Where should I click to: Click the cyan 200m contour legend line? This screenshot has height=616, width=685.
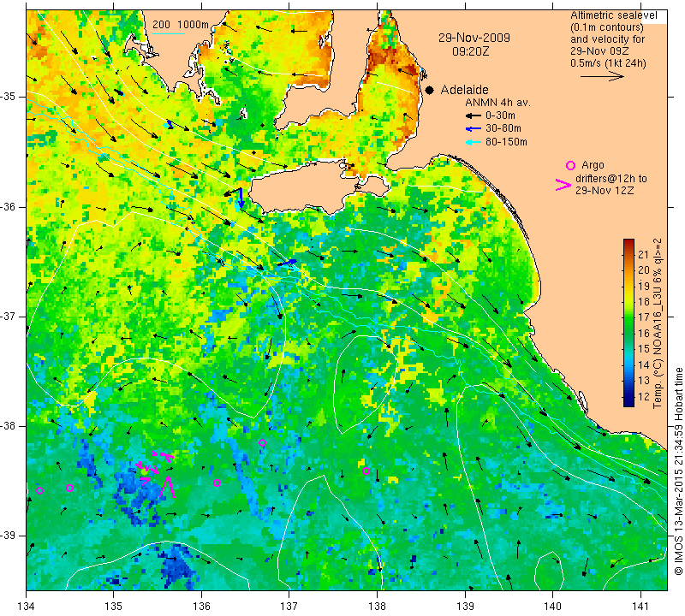point(168,33)
